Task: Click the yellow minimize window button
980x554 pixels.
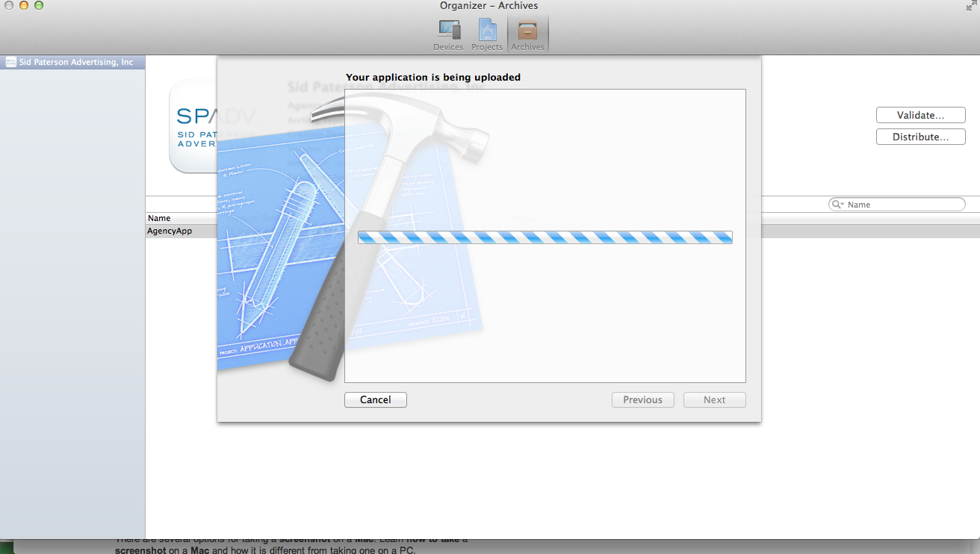Action: (x=24, y=5)
